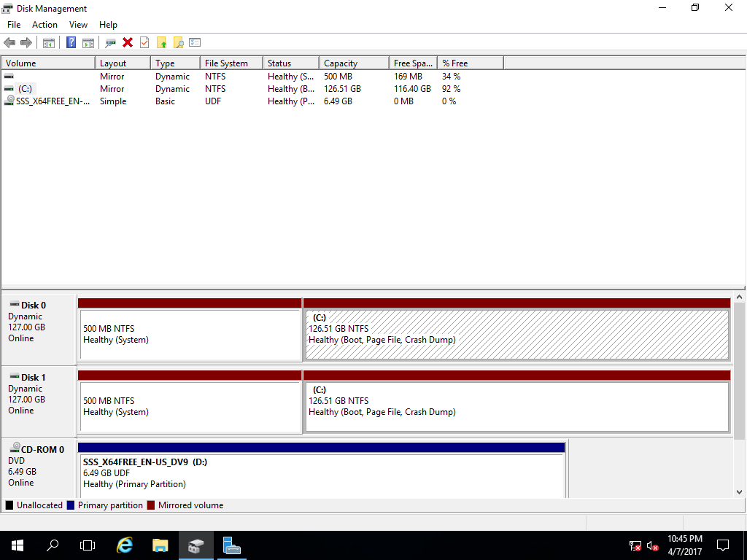Select the Disk 0 label panel
This screenshot has height=560, width=747.
39,330
